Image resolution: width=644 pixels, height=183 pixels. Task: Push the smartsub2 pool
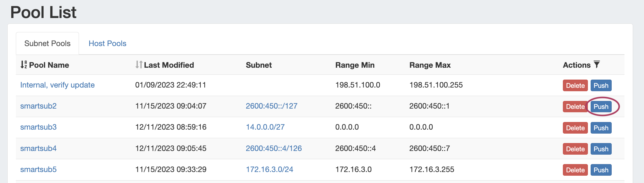pos(601,107)
